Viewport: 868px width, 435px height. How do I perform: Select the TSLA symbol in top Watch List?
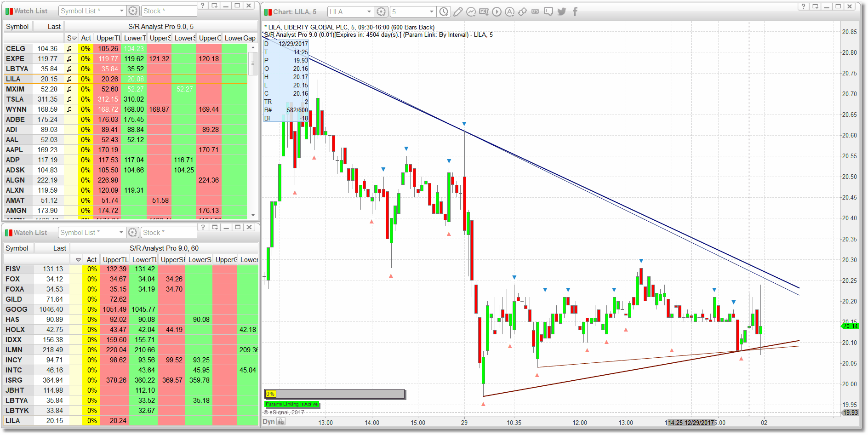[x=15, y=99]
